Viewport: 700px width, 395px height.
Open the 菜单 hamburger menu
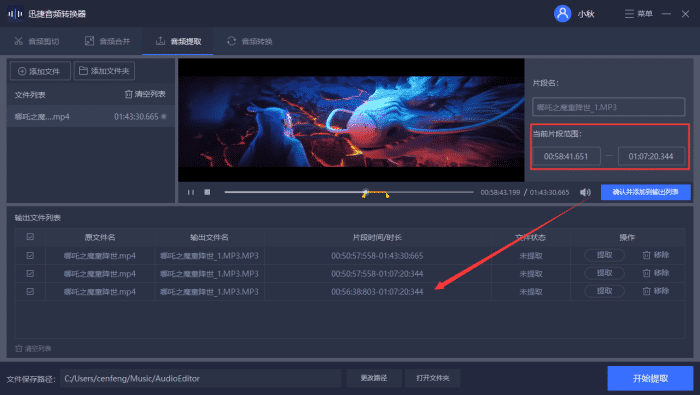(638, 14)
